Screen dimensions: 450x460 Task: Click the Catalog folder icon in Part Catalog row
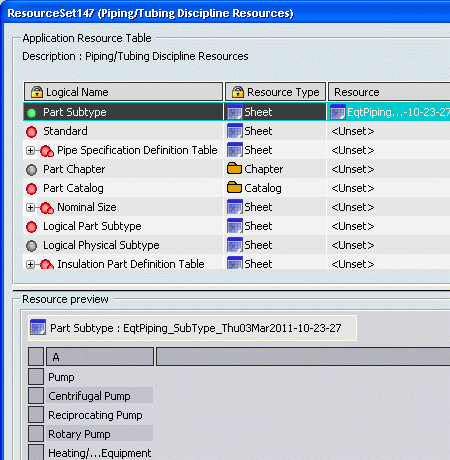pos(234,188)
